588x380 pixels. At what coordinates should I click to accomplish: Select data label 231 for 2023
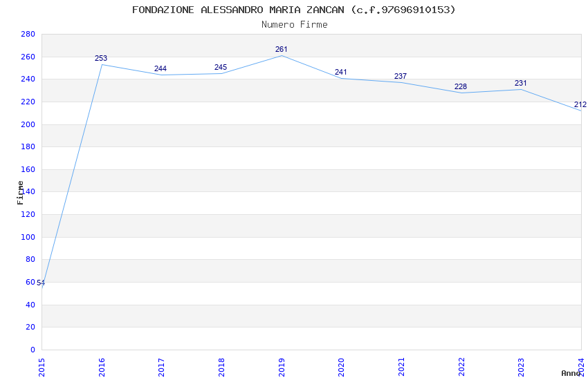[x=520, y=83]
